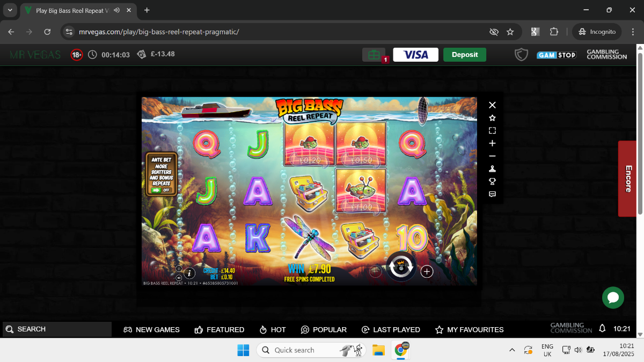
Task: Add game to favourites with the star icon
Action: 492,118
